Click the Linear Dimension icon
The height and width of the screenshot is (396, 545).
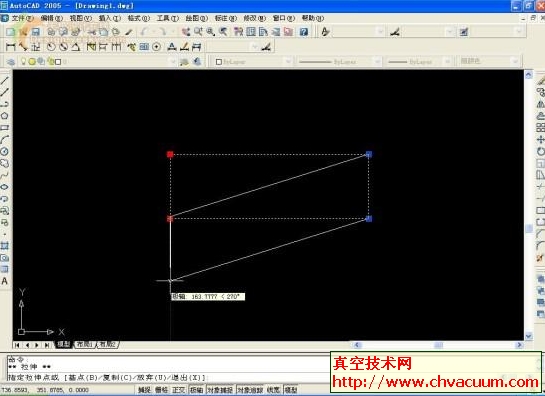pos(10,47)
